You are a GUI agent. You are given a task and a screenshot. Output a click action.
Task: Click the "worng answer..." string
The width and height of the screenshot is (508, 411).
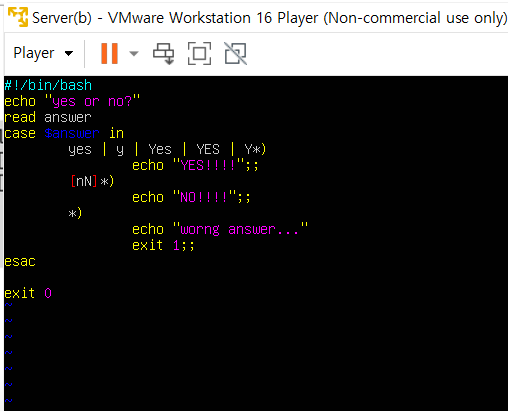tap(240, 229)
